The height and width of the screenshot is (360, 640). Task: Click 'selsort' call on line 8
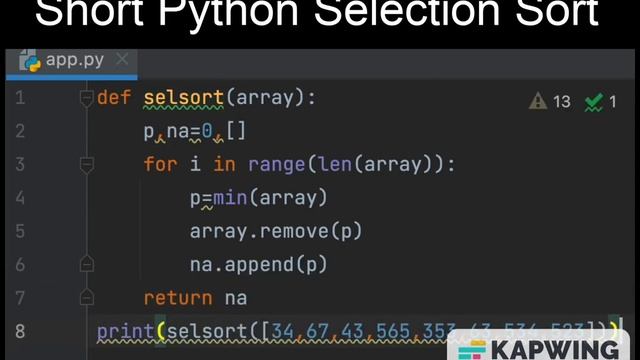coord(207,331)
